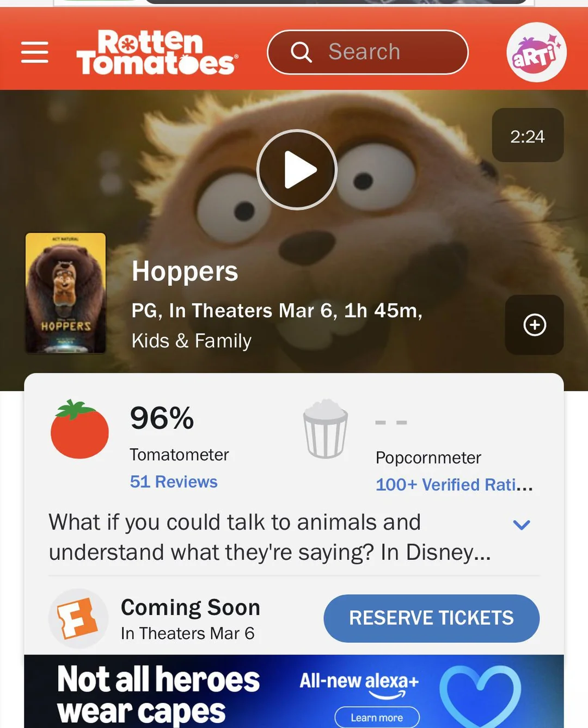Expand the movie synopsis chevron
Screen dimensions: 588x728
[x=522, y=525]
